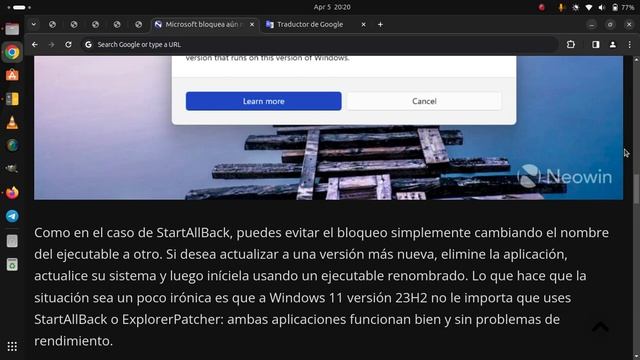Open Telegram from the dock
640x360 pixels.
point(12,216)
